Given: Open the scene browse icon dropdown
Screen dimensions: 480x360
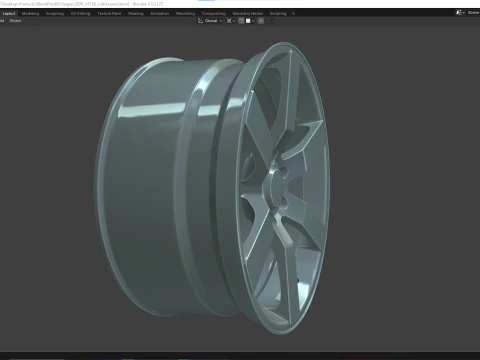Looking at the screenshot, I should click(x=461, y=13).
